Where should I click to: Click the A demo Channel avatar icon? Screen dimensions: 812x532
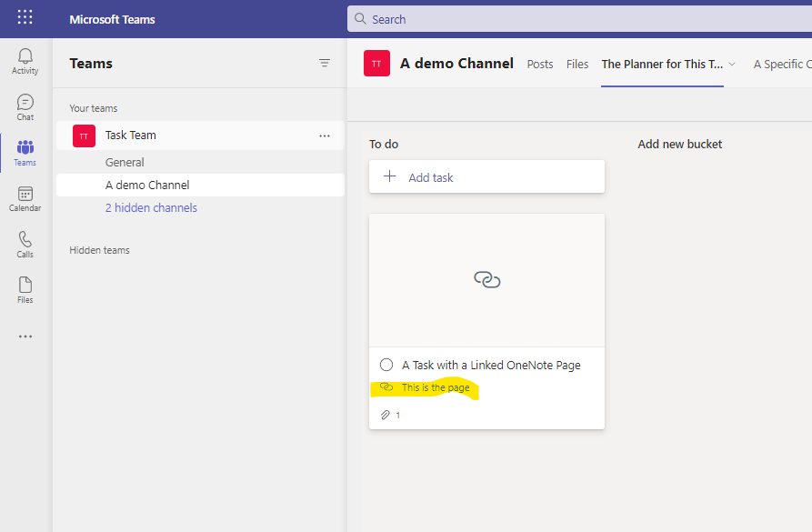pos(376,63)
